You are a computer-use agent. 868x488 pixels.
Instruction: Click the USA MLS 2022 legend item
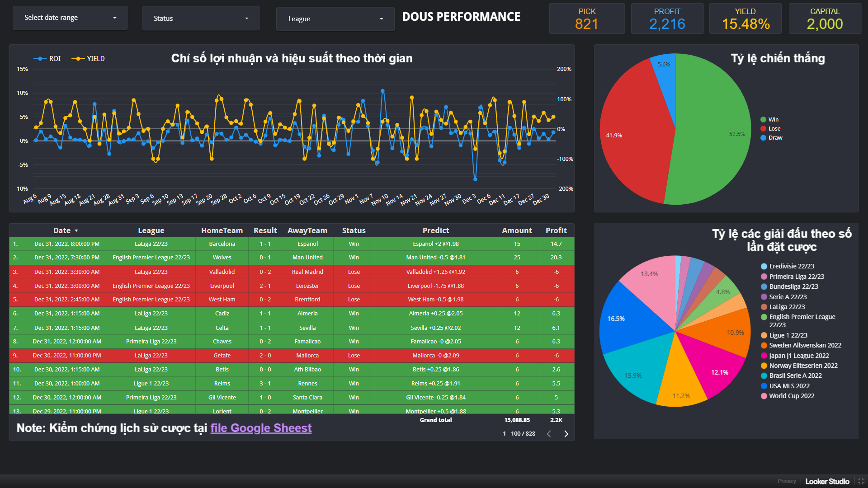pyautogui.click(x=789, y=386)
